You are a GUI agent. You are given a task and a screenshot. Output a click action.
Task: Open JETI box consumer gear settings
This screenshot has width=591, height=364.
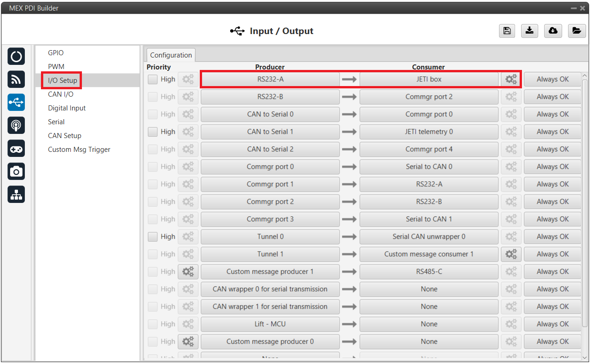pyautogui.click(x=511, y=79)
